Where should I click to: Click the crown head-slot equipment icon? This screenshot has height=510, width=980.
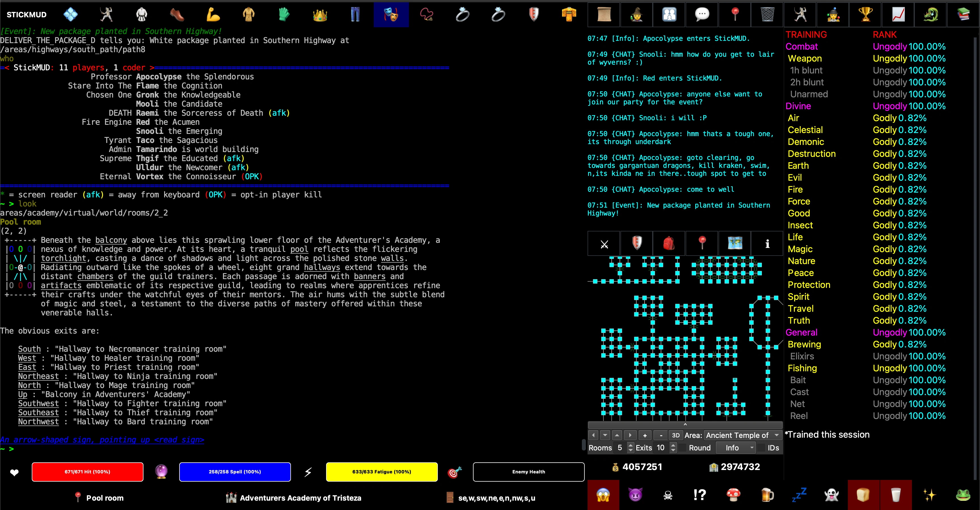pyautogui.click(x=320, y=15)
